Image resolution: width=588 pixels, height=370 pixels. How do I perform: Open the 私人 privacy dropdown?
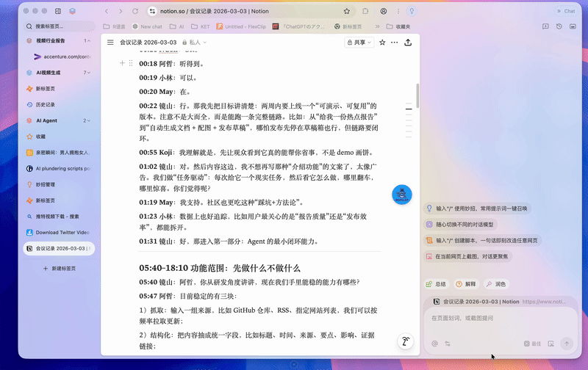194,43
